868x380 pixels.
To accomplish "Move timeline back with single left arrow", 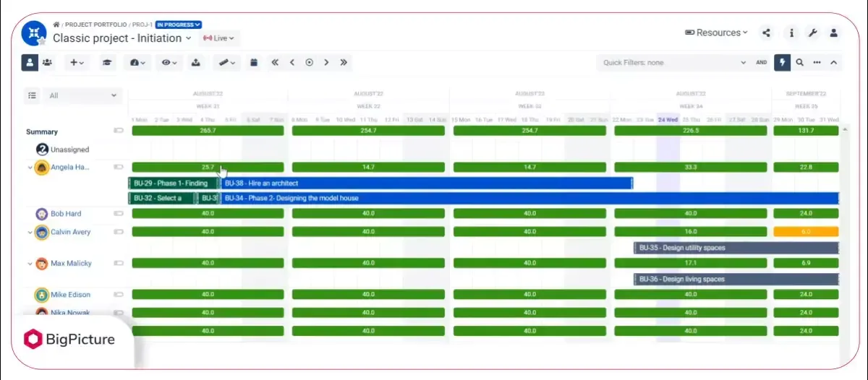I will pyautogui.click(x=292, y=62).
